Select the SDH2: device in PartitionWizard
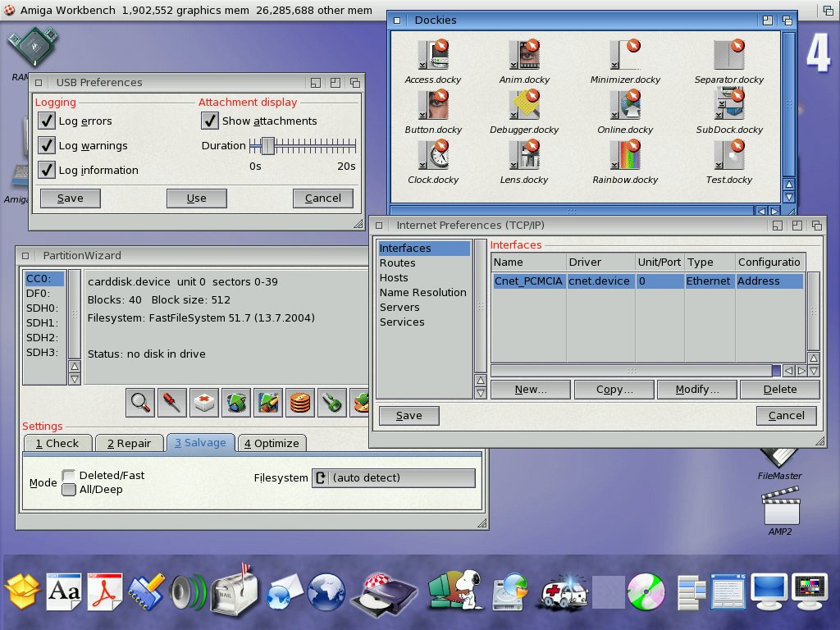This screenshot has width=840, height=630. (x=43, y=337)
